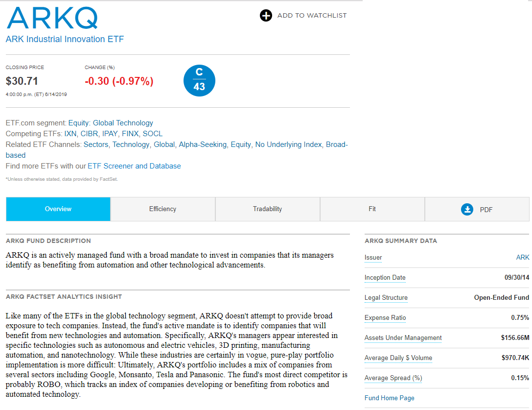The width and height of the screenshot is (532, 410).
Task: Click the inception date value 09/30/14
Action: pyautogui.click(x=517, y=278)
